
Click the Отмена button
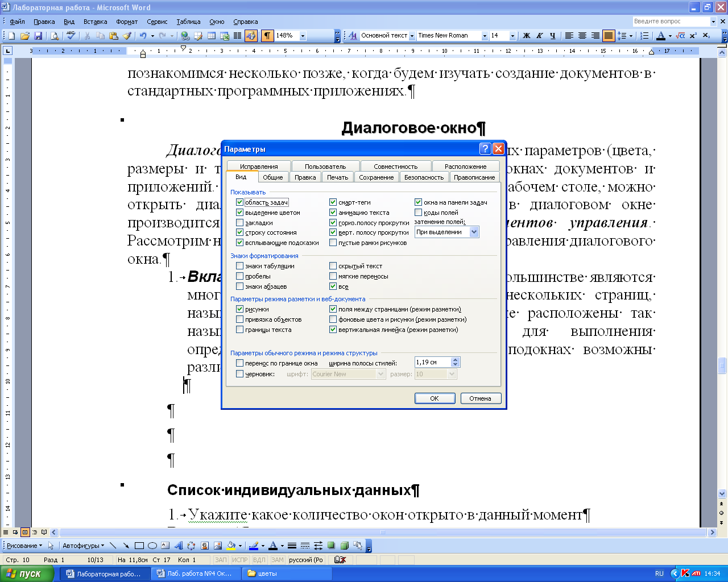tap(480, 398)
